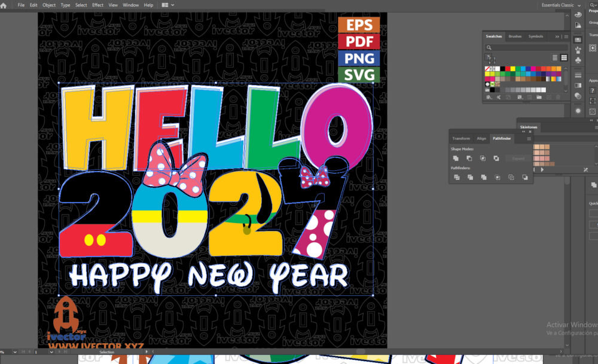Screen dimensions: 598x364
Task: Apply the Divide pathfinder
Action: [x=456, y=178]
